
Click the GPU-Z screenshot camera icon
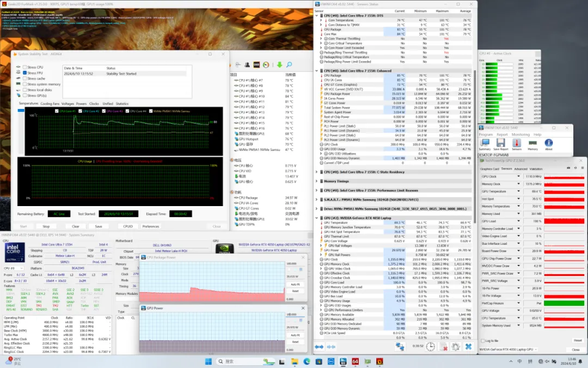pyautogui.click(x=568, y=168)
